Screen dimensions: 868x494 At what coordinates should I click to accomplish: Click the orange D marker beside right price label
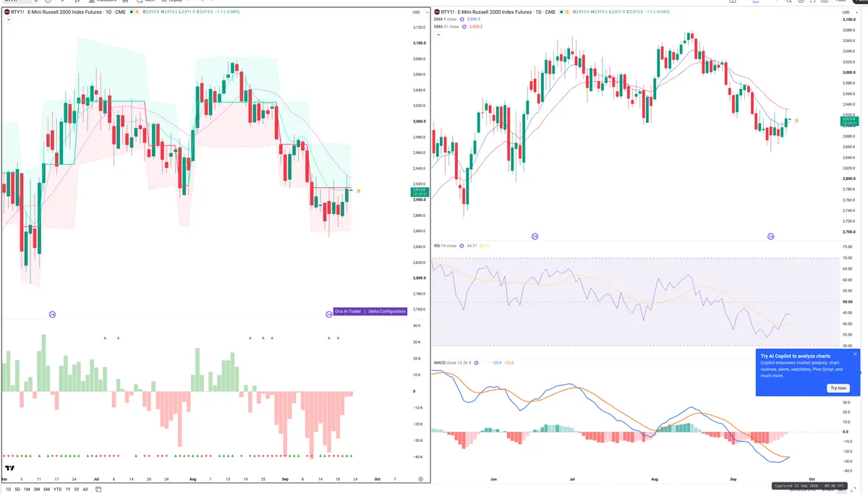[796, 120]
